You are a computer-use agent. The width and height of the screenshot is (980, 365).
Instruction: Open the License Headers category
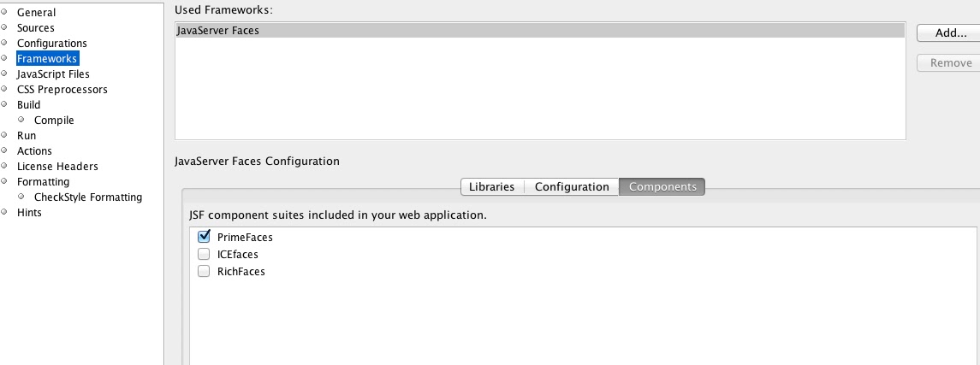(57, 167)
